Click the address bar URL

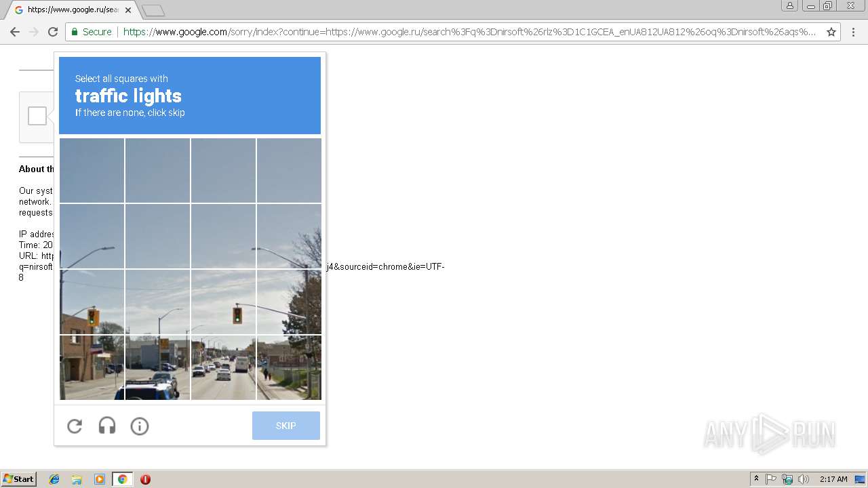pyautogui.click(x=469, y=32)
